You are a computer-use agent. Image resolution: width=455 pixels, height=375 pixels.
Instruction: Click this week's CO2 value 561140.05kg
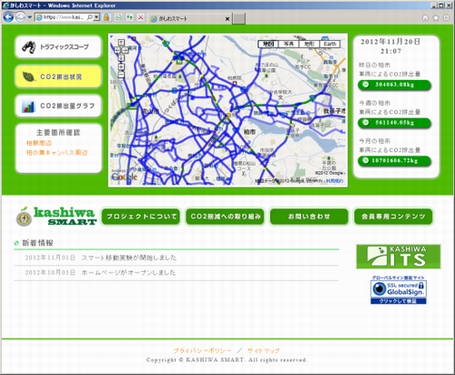[x=395, y=123]
